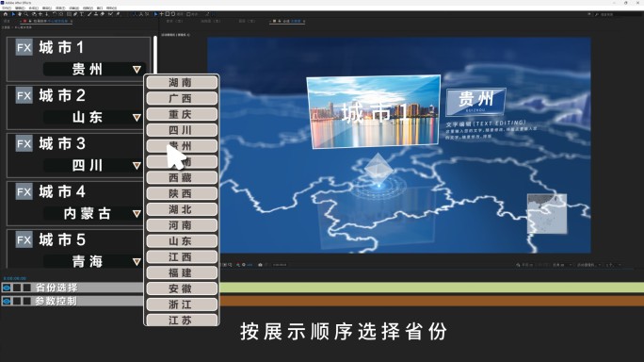This screenshot has width=644, height=362.
Task: Click the small inset map thumbnail in viewer
Action: (x=547, y=214)
